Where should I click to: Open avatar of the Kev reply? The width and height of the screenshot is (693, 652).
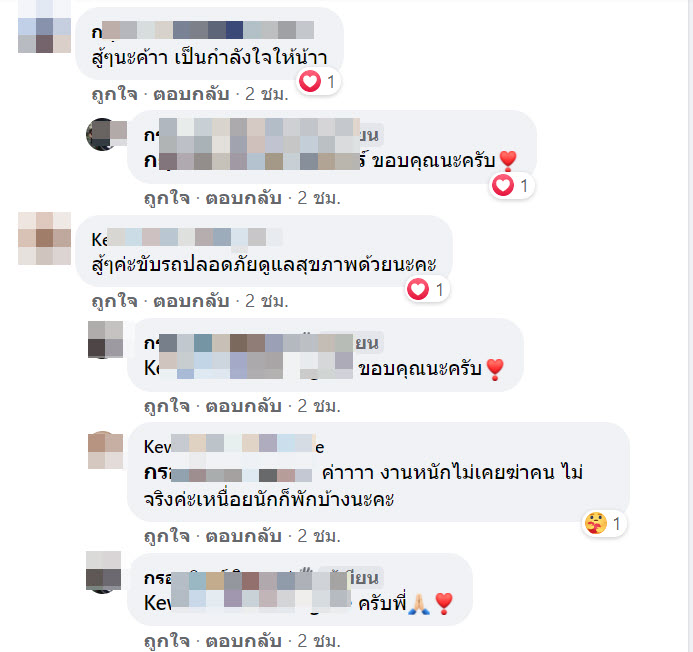click(106, 450)
